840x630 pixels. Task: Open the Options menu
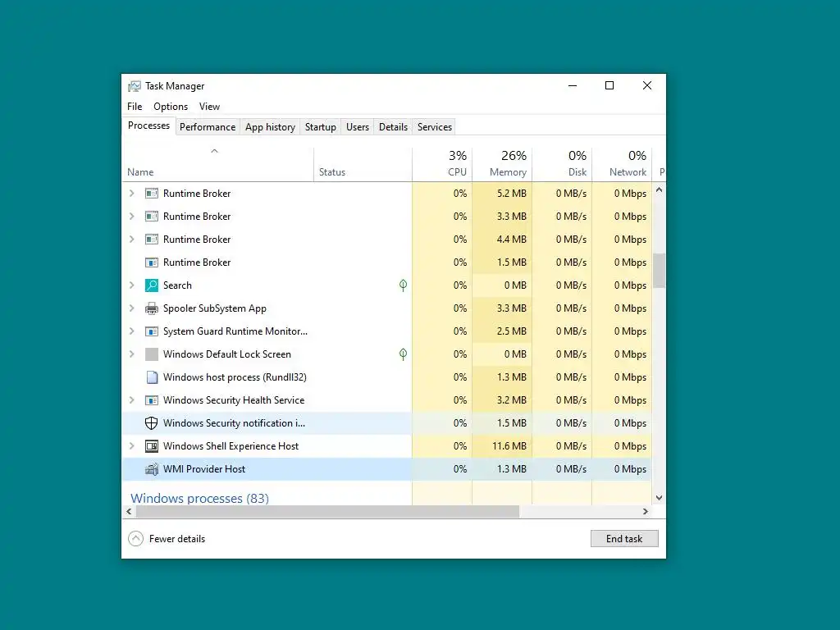(171, 107)
